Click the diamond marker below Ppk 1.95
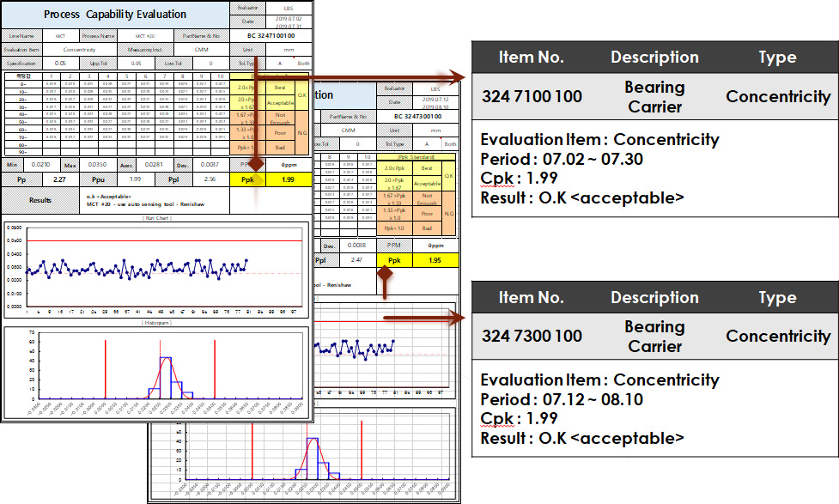Image resolution: width=839 pixels, height=504 pixels. point(386,274)
